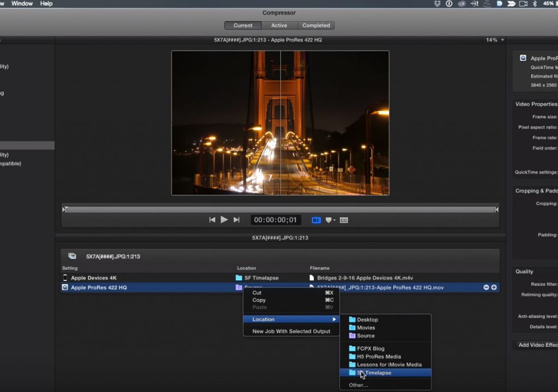Go to next frame in preview
The image size is (558, 392).
pos(236,220)
